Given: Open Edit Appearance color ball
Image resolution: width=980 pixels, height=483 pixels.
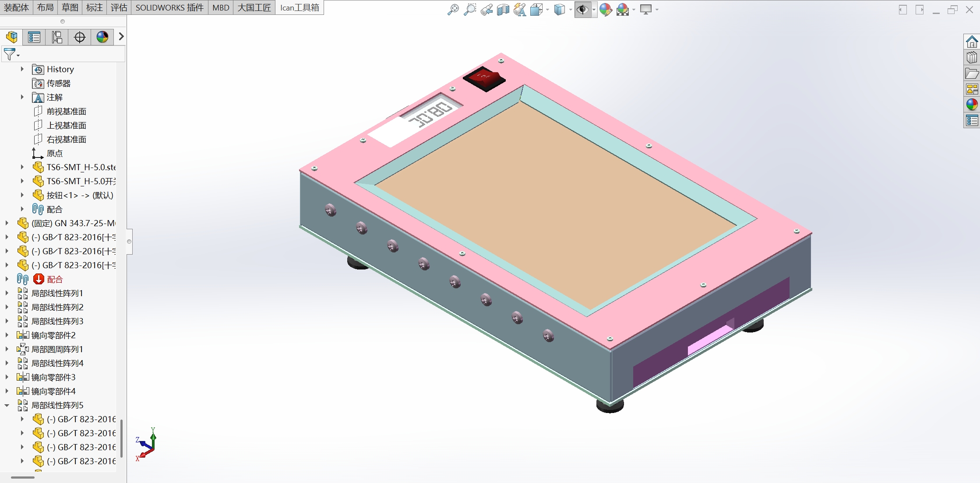Looking at the screenshot, I should pos(606,10).
